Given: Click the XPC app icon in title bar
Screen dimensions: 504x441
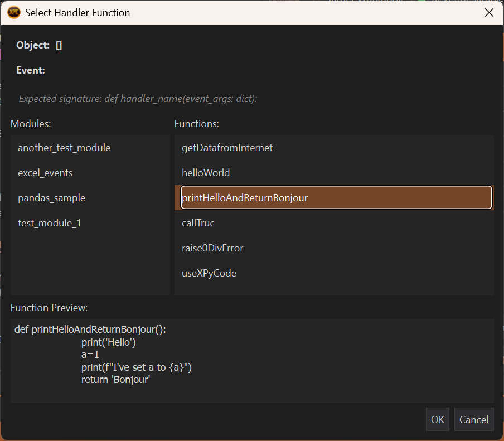Looking at the screenshot, I should point(14,12).
